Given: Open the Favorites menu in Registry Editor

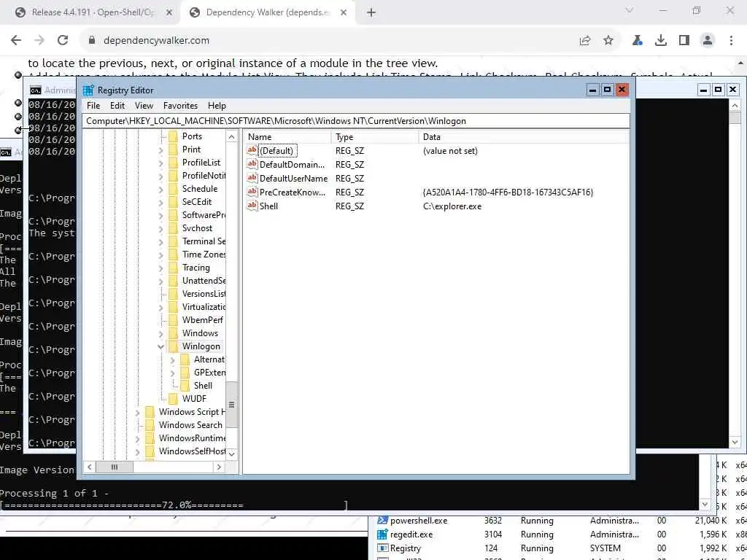Looking at the screenshot, I should click(180, 106).
